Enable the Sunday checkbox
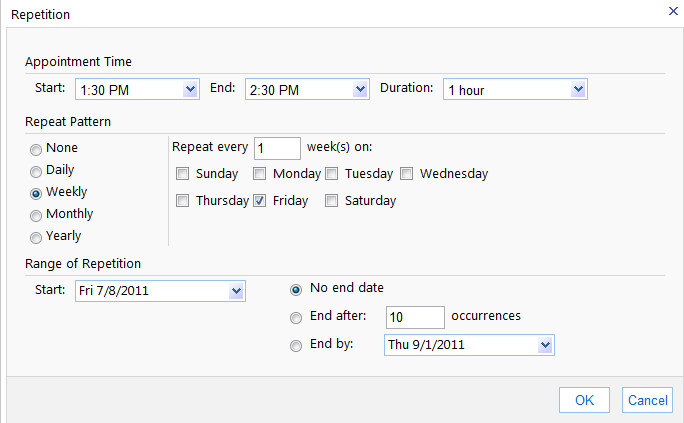This screenshot has height=423, width=684. 182,174
